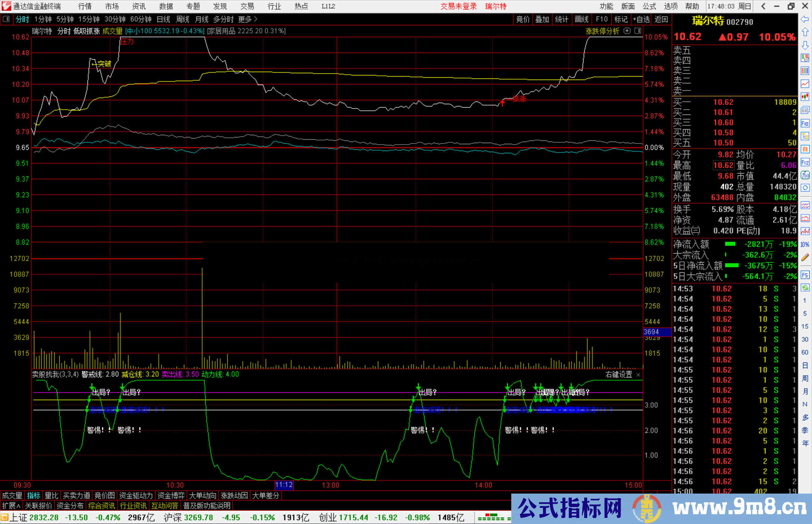Toggle the +自选 watchlist button
Viewport: 812px width, 524px height.
tap(641, 19)
